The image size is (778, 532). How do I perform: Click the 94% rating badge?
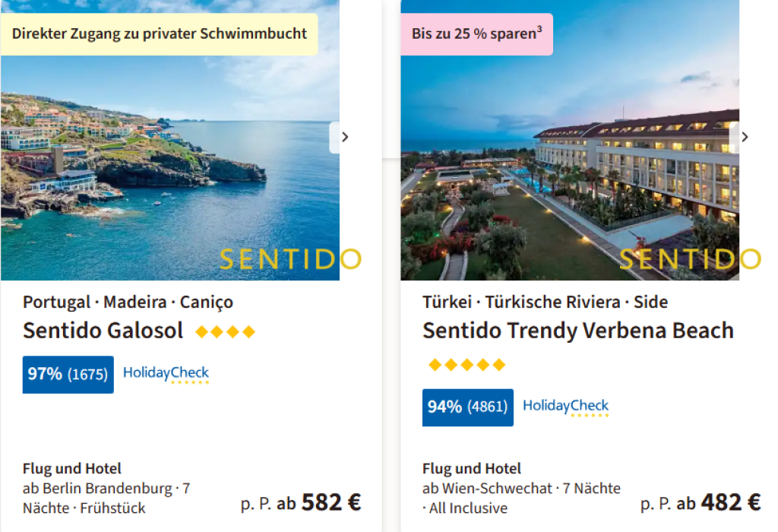point(468,407)
